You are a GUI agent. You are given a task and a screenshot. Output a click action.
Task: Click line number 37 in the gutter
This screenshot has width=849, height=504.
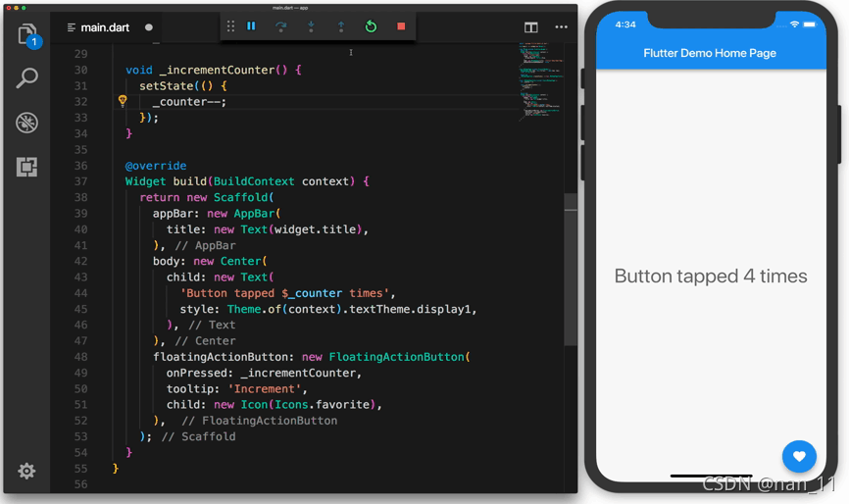(80, 181)
